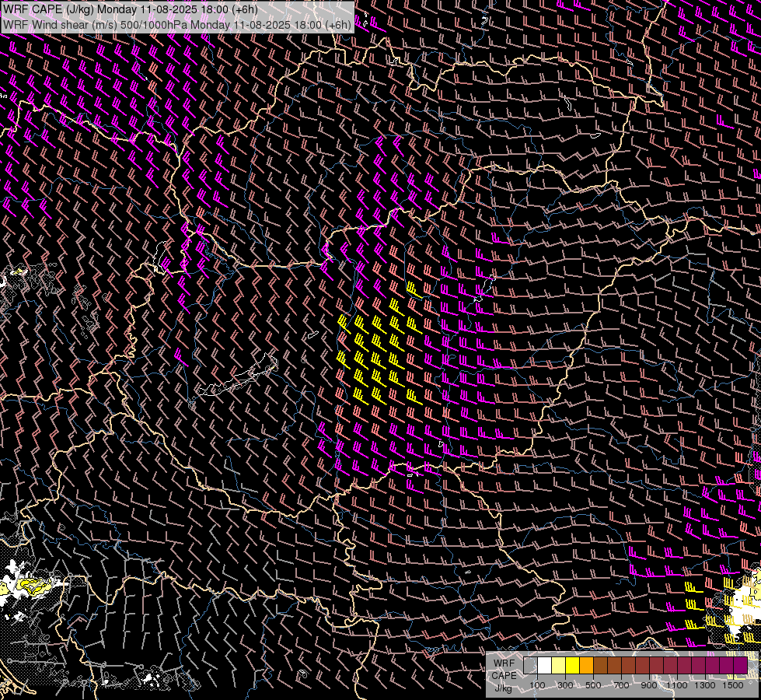Click the white CAPE legend swatch
The height and width of the screenshot is (700, 761).
[545, 665]
